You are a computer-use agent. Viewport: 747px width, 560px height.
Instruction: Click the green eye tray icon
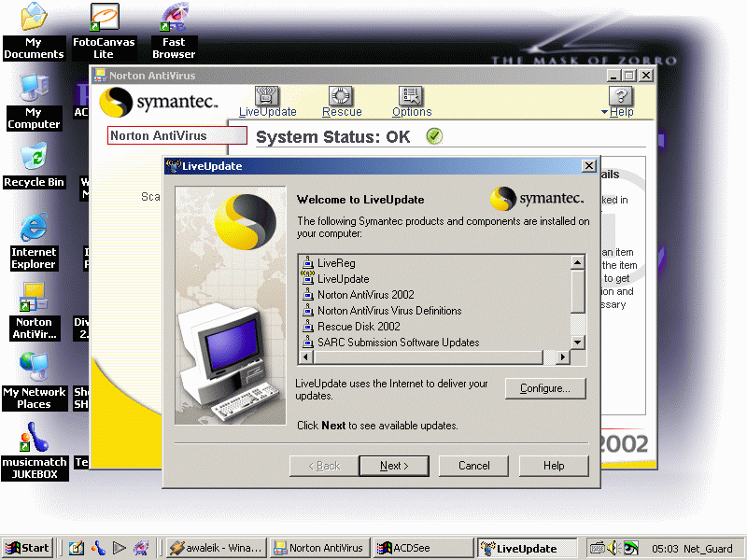coord(631,548)
